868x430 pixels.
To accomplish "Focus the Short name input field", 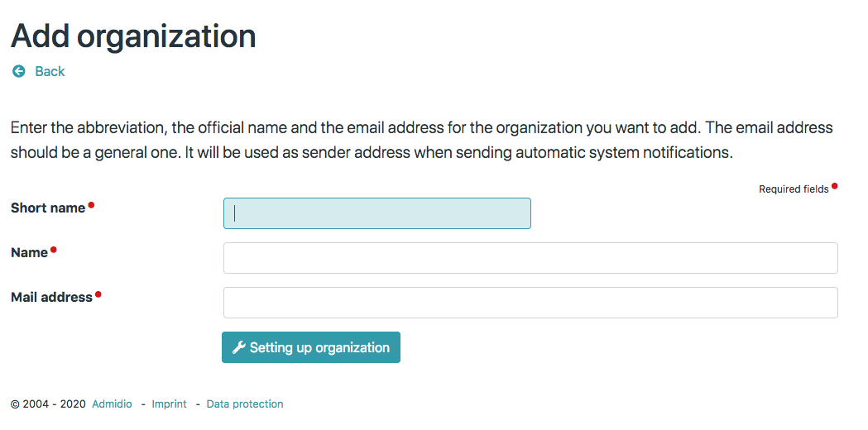I will click(376, 213).
